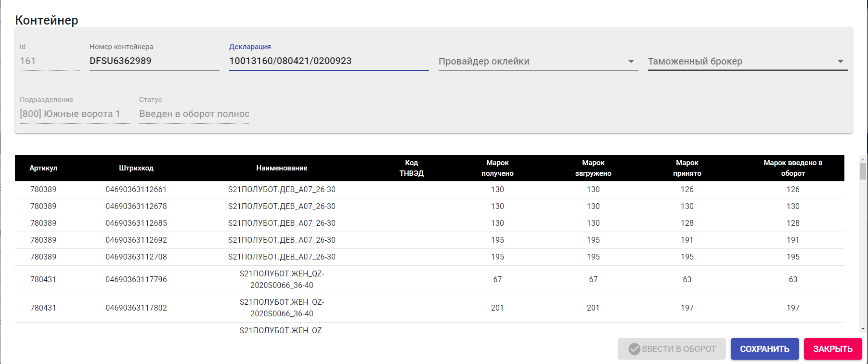Click the Подразделение field
Screen dimensions: 868x364
point(74,114)
